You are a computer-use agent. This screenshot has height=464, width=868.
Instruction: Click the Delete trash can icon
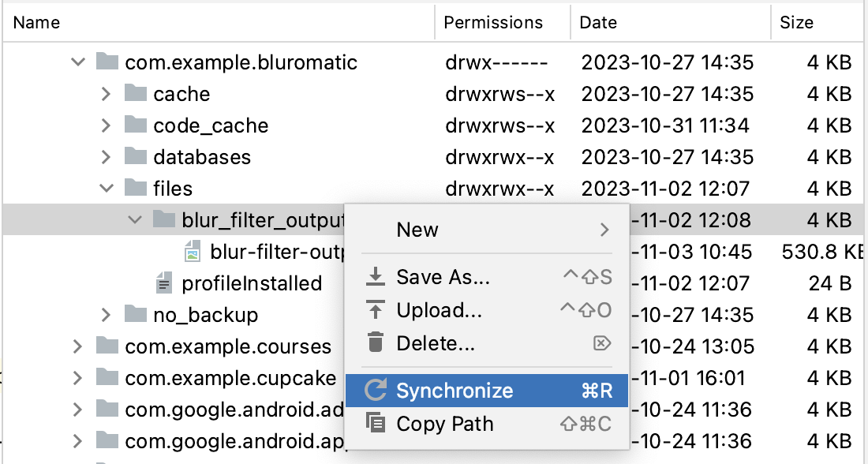click(x=376, y=343)
